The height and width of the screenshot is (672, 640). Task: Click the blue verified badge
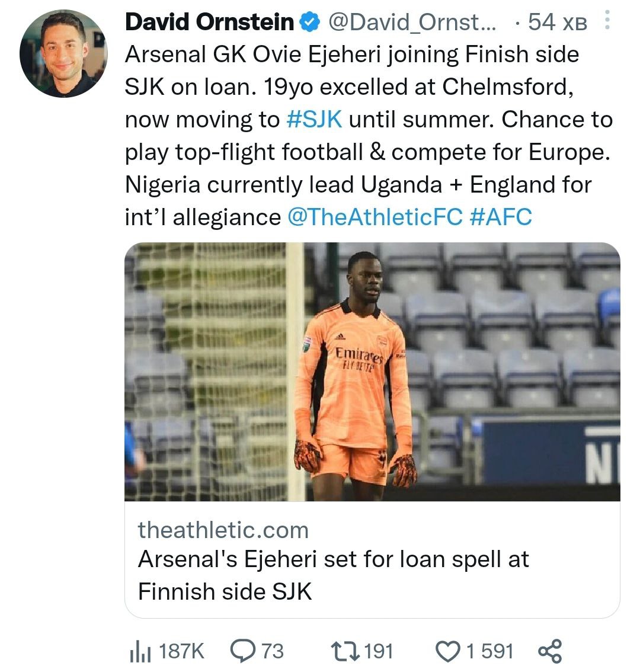pos(309,23)
